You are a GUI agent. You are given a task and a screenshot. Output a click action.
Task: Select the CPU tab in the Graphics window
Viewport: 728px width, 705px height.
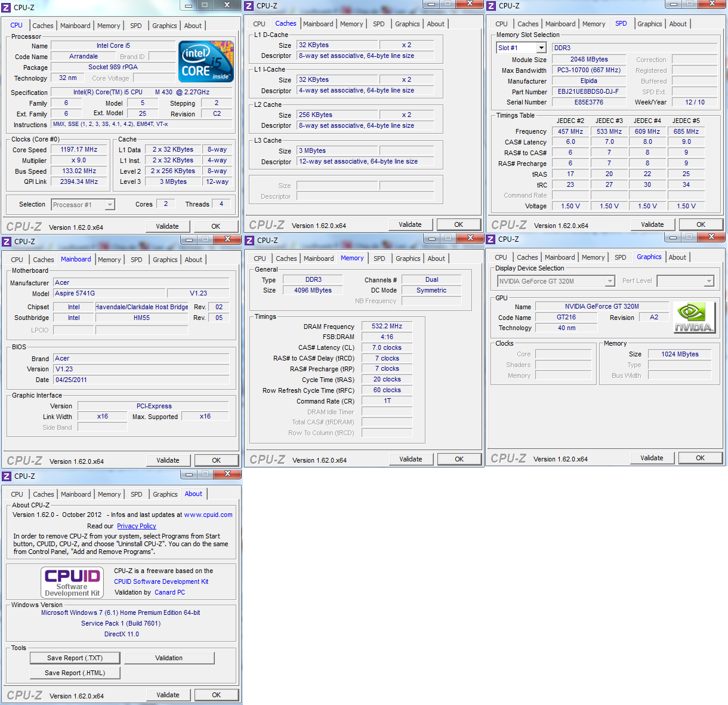click(501, 257)
